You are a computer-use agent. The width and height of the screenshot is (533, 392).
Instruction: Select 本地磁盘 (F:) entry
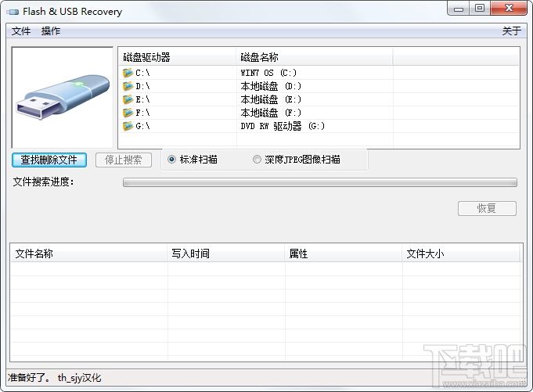(x=271, y=113)
